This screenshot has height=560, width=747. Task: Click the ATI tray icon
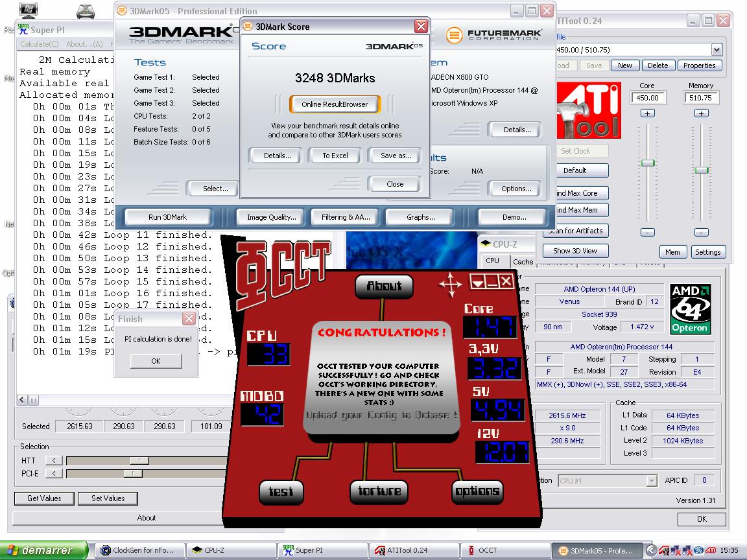(711, 550)
